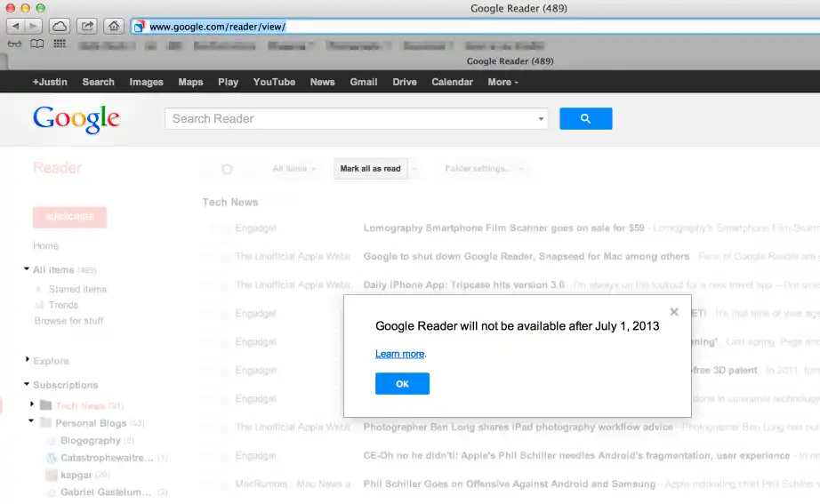The image size is (820, 504).
Task: Open Drive in Google bar
Action: [x=405, y=82]
